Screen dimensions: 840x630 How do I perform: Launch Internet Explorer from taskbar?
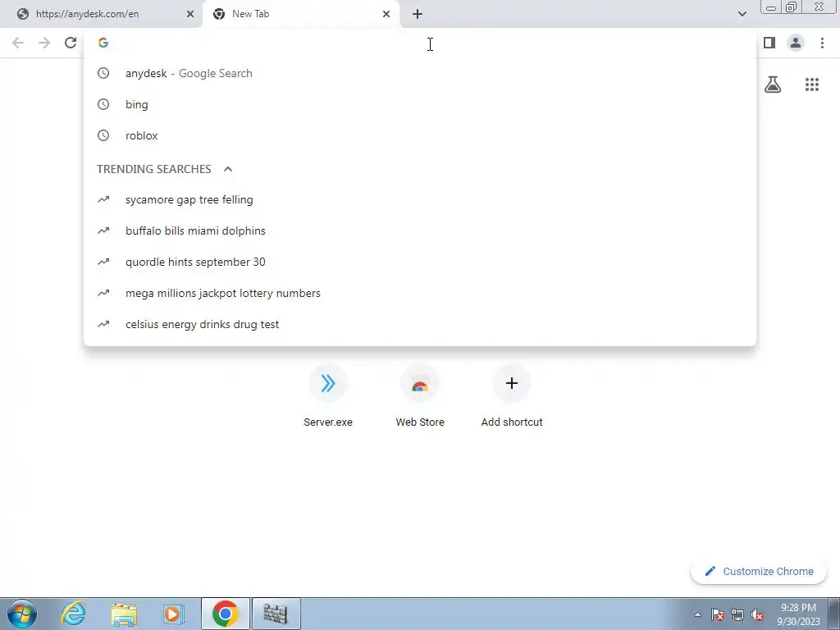tap(73, 614)
